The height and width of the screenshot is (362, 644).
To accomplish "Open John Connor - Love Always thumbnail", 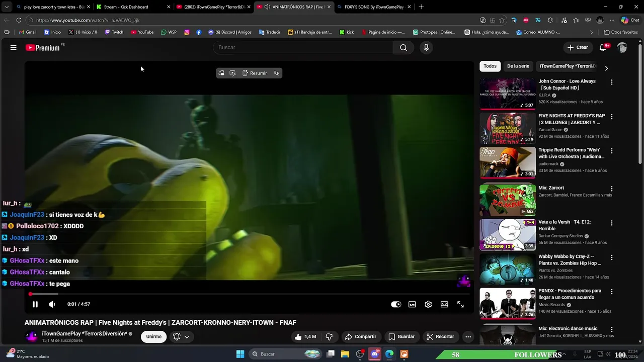I will 507,94.
